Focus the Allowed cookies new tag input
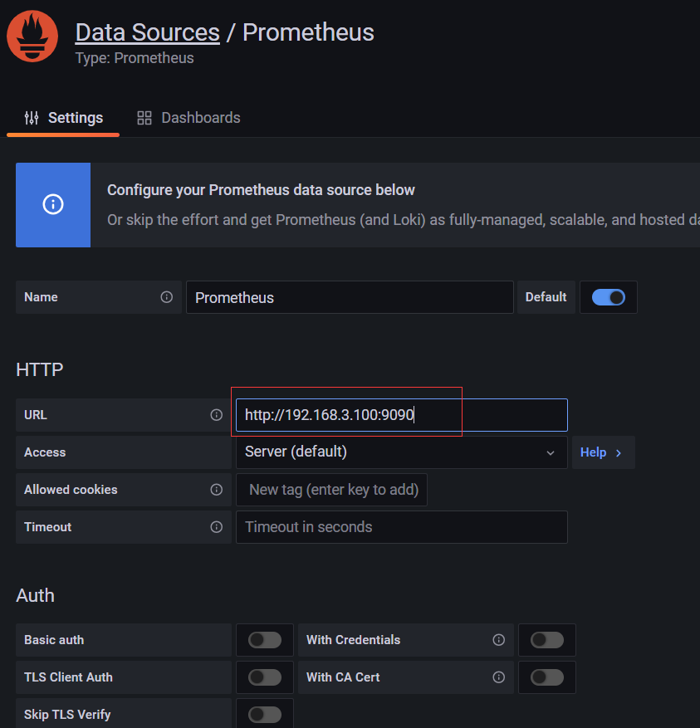 331,490
